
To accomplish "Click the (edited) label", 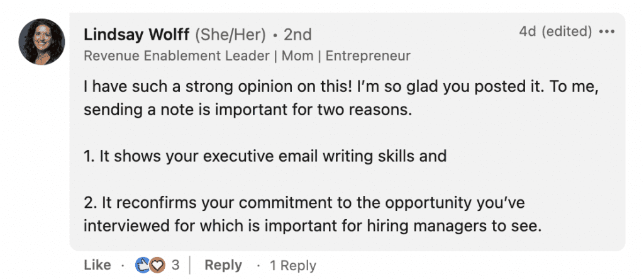I will tap(567, 31).
